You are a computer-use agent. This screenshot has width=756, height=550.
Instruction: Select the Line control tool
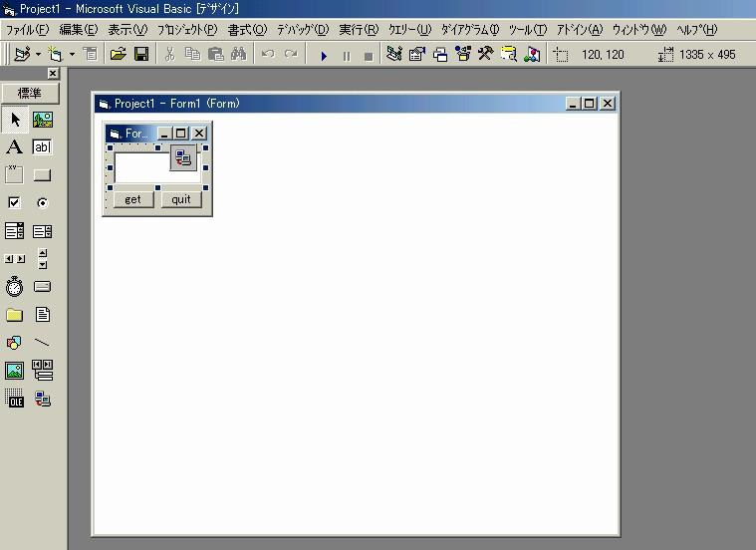coord(43,343)
